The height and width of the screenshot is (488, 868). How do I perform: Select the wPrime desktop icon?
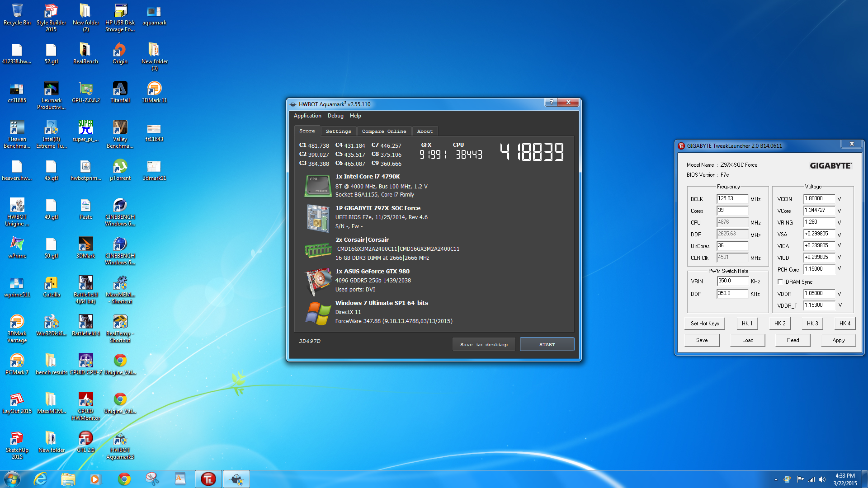[x=17, y=248]
